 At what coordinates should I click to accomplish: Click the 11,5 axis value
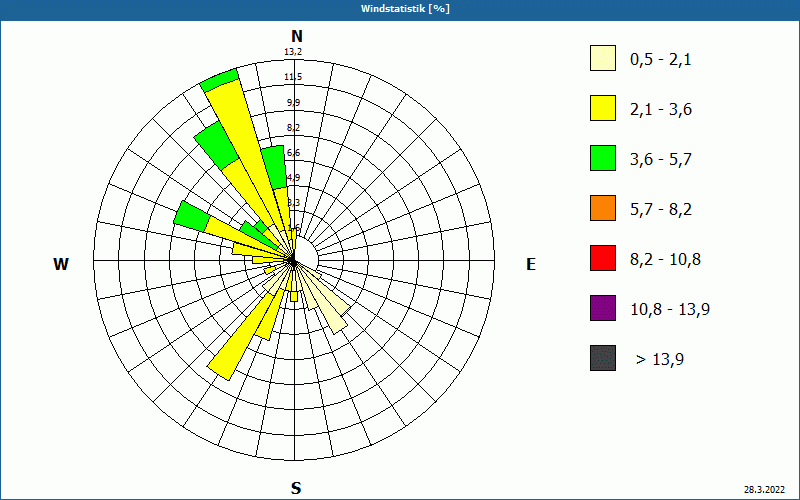[x=293, y=77]
